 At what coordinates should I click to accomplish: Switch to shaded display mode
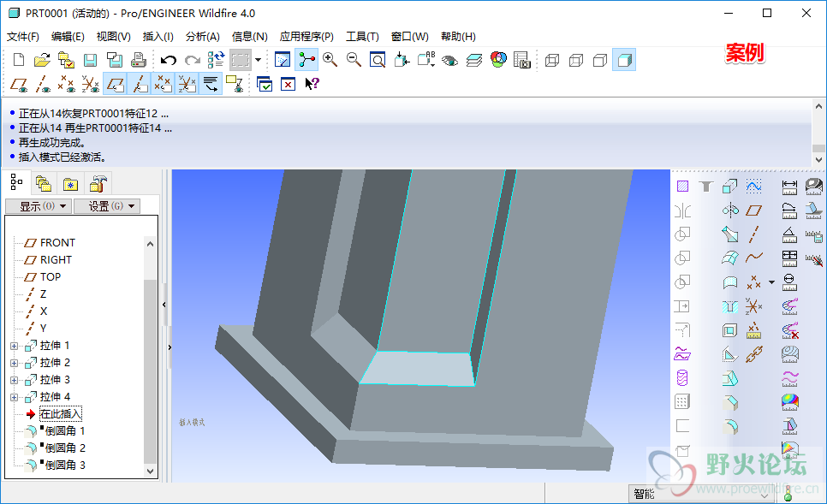(x=624, y=60)
